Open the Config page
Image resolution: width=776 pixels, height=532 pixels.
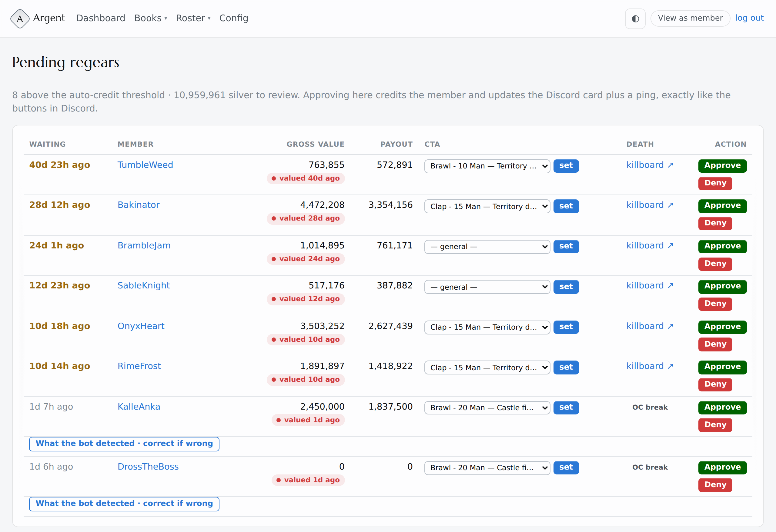(234, 18)
